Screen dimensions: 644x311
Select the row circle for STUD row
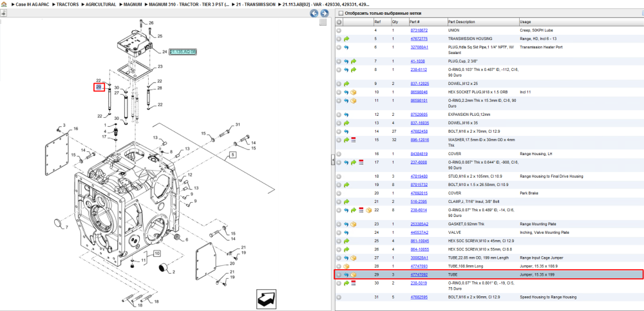click(x=339, y=176)
